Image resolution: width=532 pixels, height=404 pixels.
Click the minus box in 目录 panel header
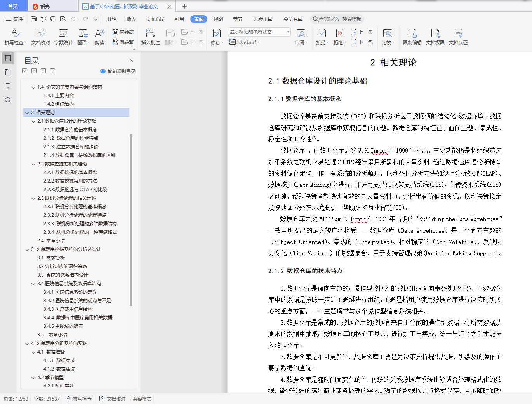[x=53, y=71]
